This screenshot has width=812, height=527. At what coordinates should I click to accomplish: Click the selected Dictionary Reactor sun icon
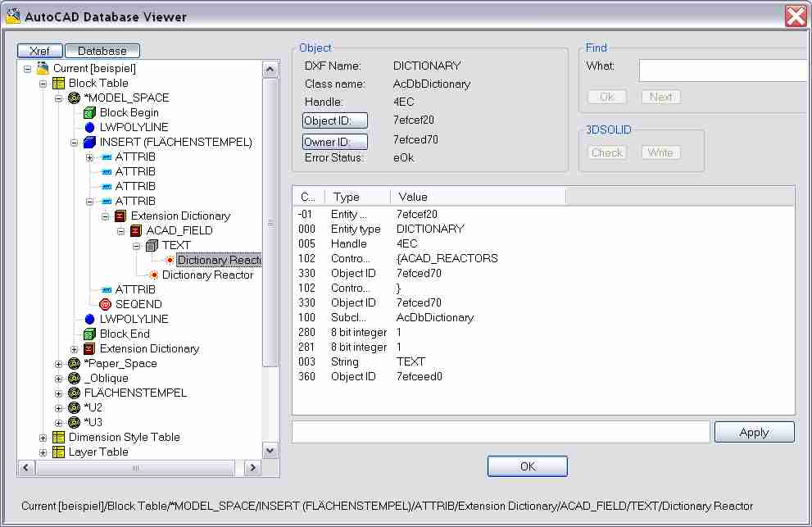pos(170,260)
